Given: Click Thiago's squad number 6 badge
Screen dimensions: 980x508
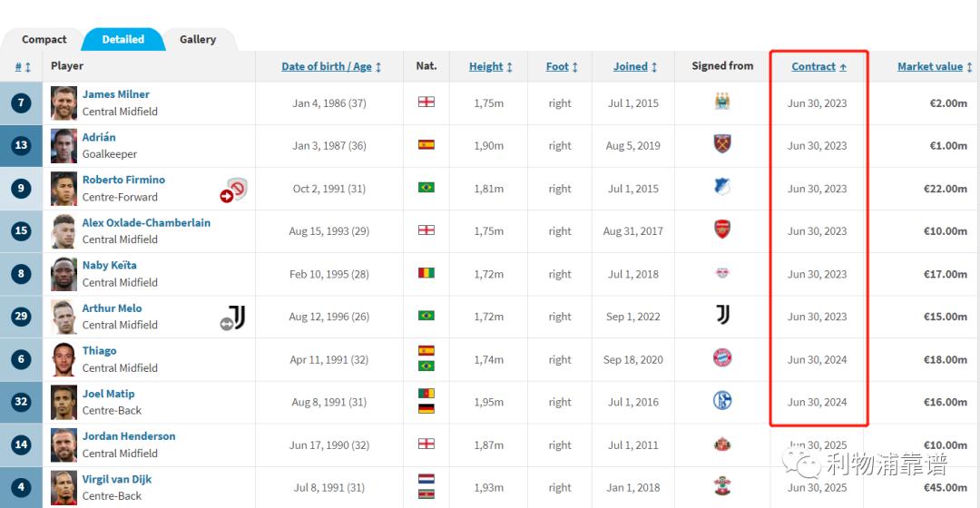Looking at the screenshot, I should tap(21, 359).
